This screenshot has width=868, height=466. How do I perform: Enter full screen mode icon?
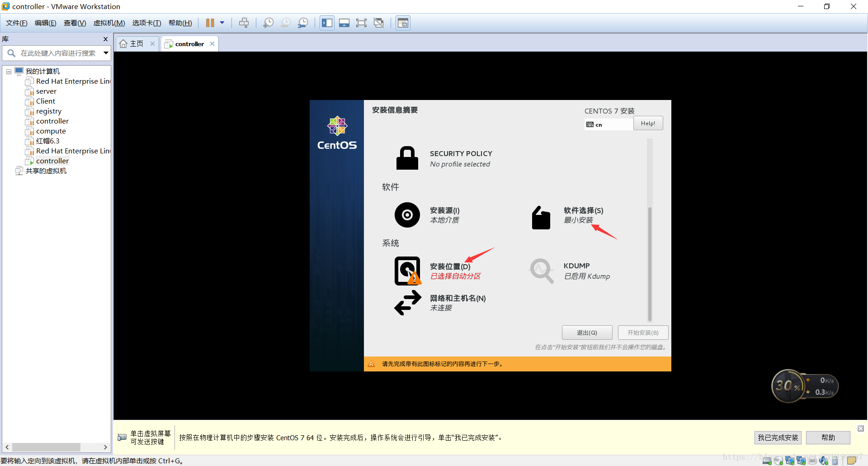pyautogui.click(x=362, y=23)
